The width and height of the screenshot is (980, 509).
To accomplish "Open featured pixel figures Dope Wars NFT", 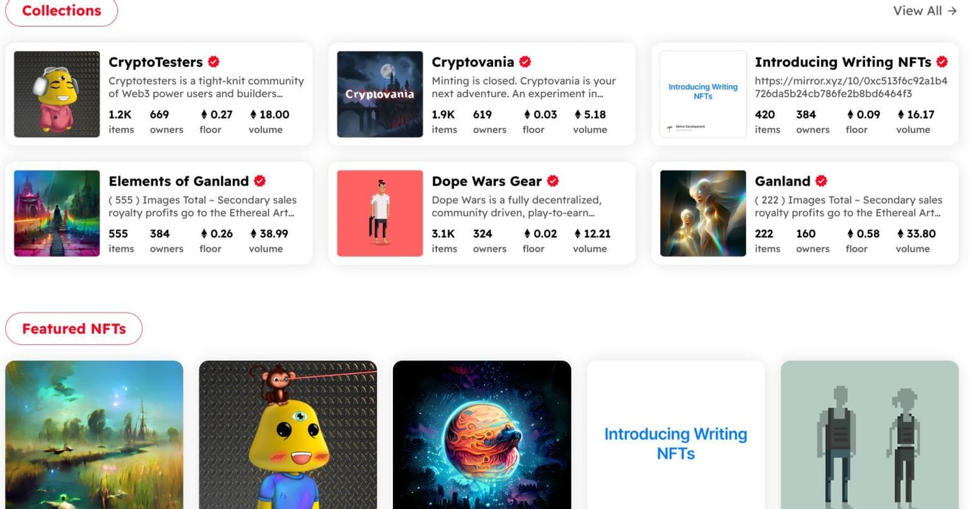I will click(870, 435).
